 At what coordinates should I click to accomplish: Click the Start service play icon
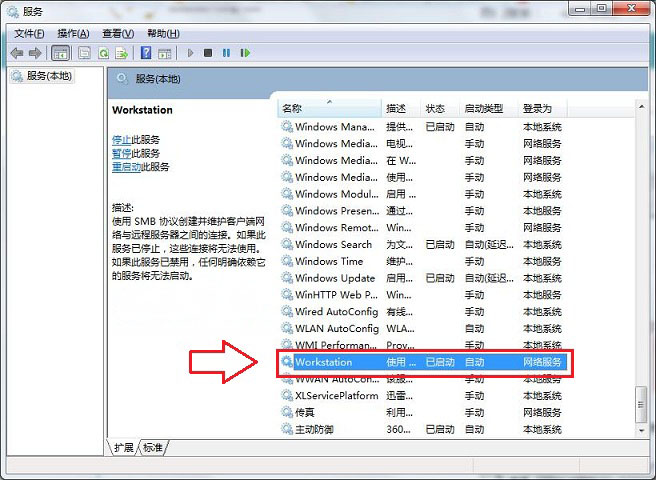click(190, 53)
